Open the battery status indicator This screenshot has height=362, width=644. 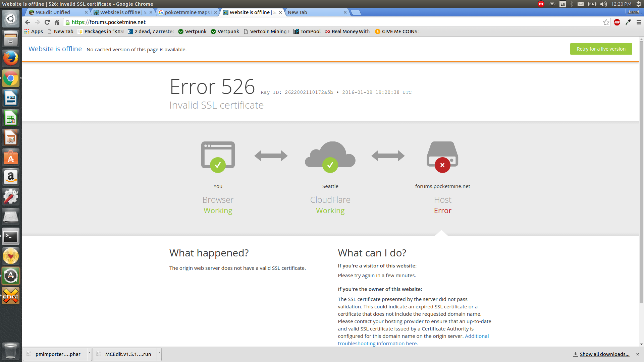pos(592,4)
